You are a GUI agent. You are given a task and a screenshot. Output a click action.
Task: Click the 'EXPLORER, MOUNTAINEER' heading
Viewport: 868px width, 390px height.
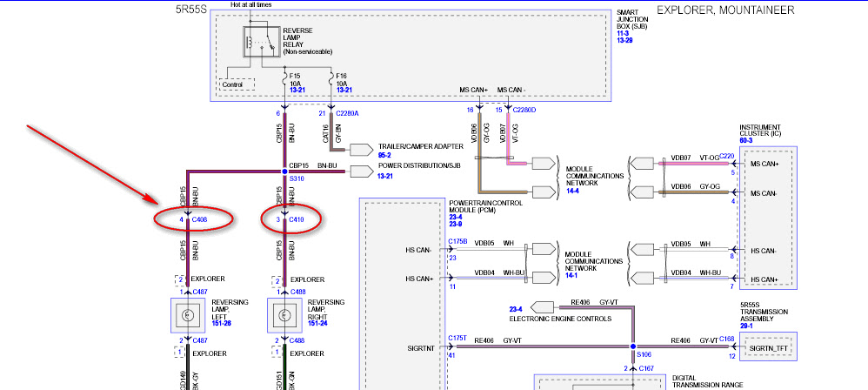[725, 10]
